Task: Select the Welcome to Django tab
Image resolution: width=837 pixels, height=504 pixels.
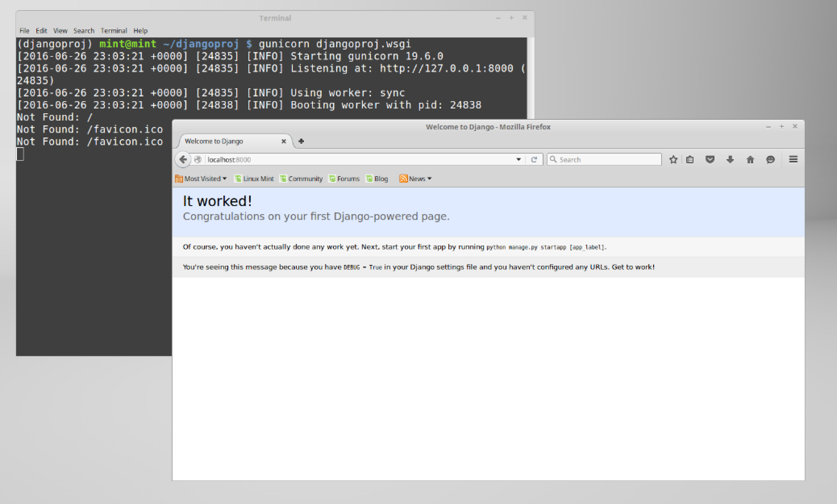Action: [230, 142]
